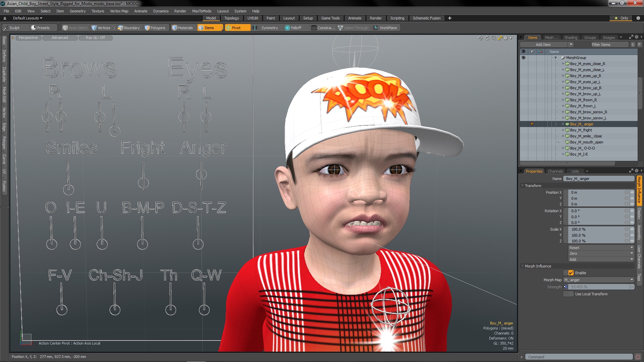Screen dimensions: 644x362
Task: Click the Anger slider control circle
Action: (201, 174)
